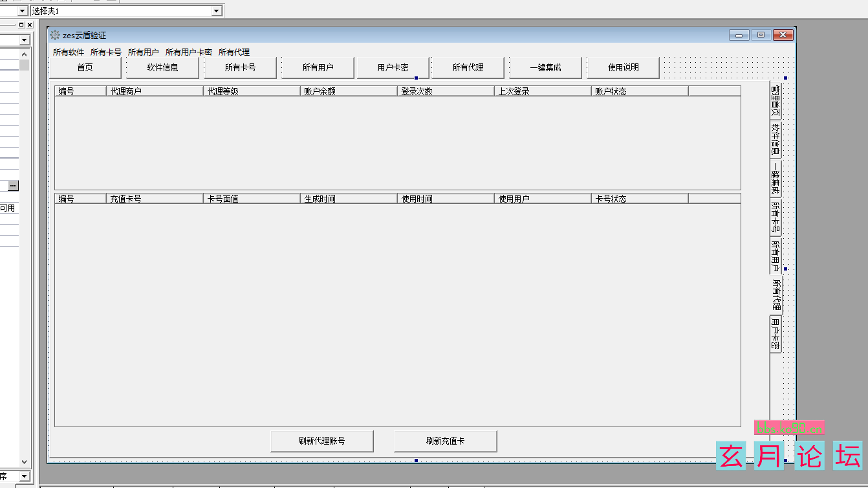Click the 所有卡号 toolbar button
This screenshot has width=868, height=488.
point(241,67)
